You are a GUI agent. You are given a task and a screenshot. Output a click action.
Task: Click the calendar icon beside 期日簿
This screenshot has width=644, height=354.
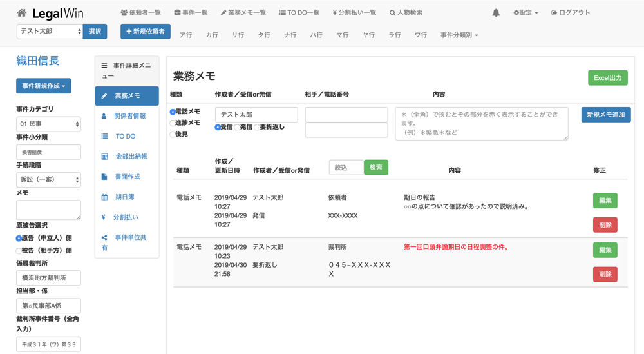point(104,197)
